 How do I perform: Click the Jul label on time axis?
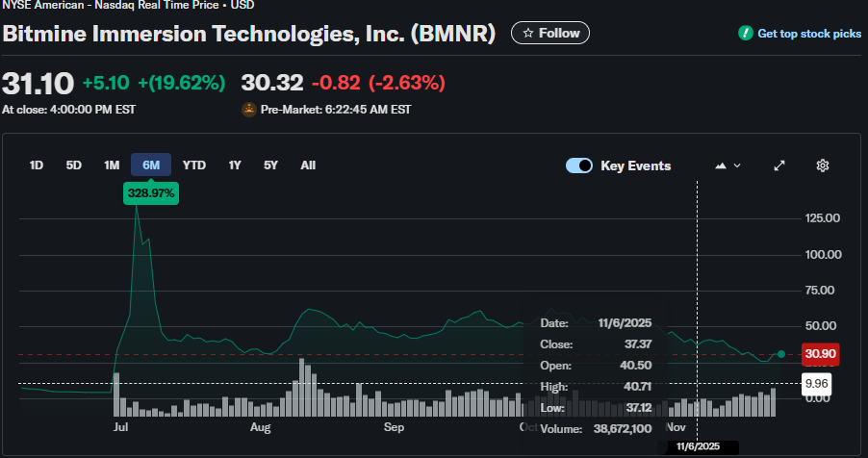pyautogui.click(x=120, y=427)
